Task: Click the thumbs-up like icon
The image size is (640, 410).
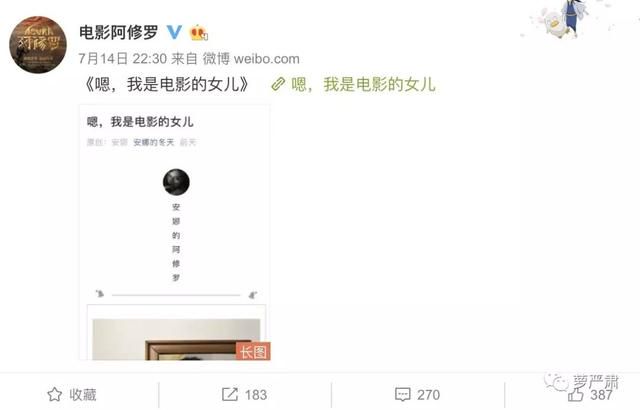Action: 576,394
